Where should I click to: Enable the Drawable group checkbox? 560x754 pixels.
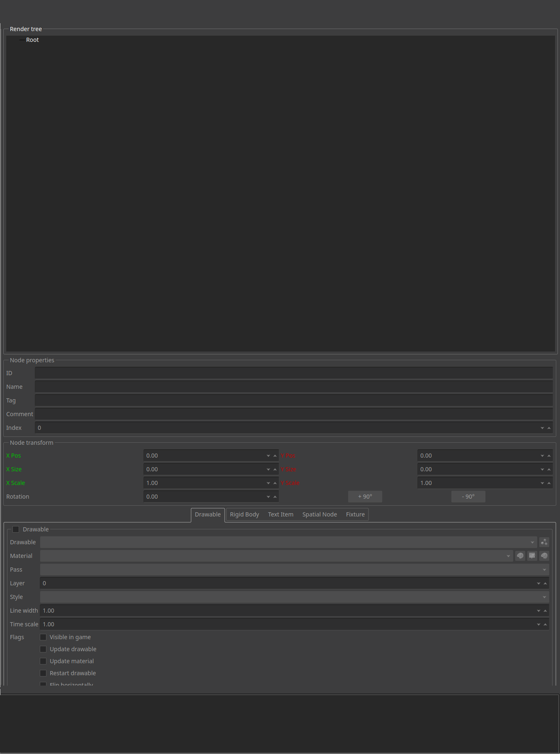16,529
